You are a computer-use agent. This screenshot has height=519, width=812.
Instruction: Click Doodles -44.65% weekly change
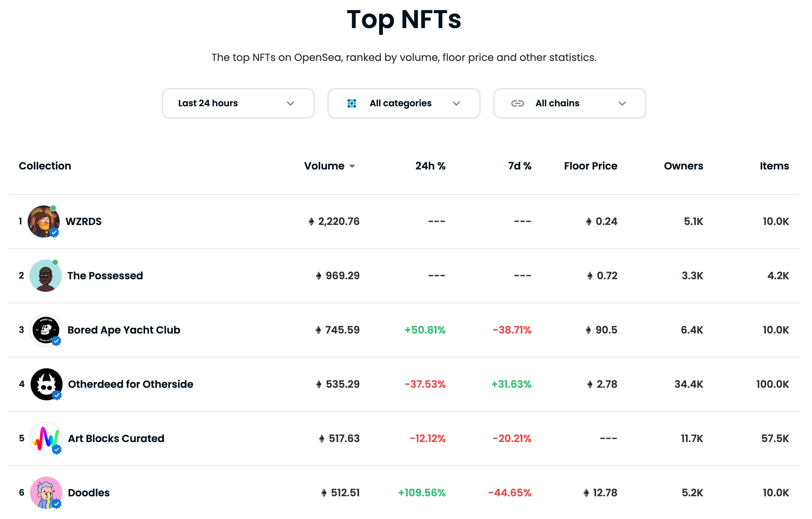coord(510,493)
